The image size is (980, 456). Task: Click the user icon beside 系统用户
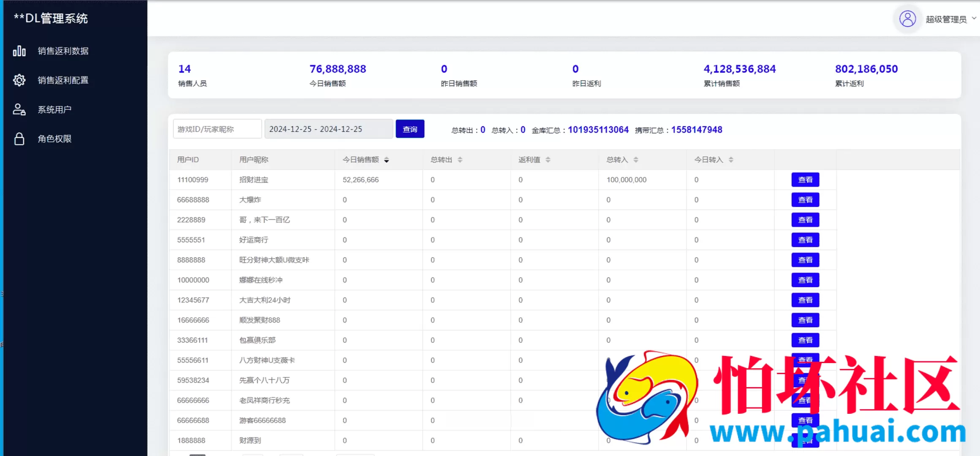(19, 110)
